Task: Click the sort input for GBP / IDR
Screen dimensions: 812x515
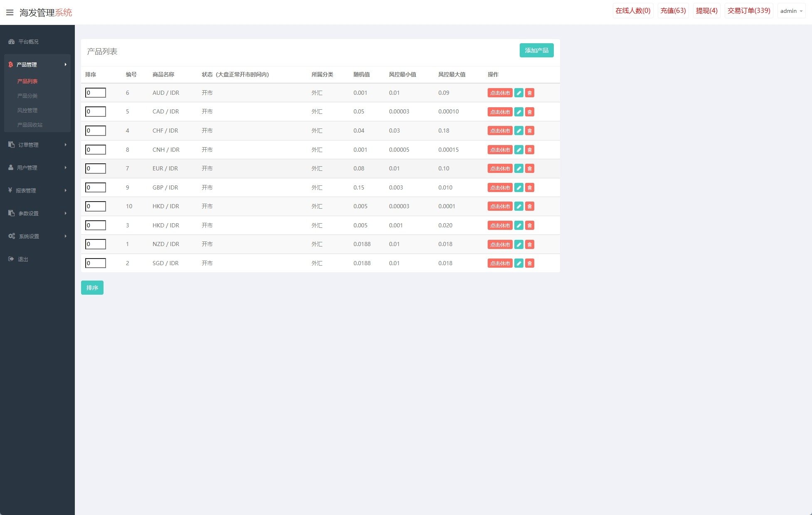Action: [x=96, y=187]
